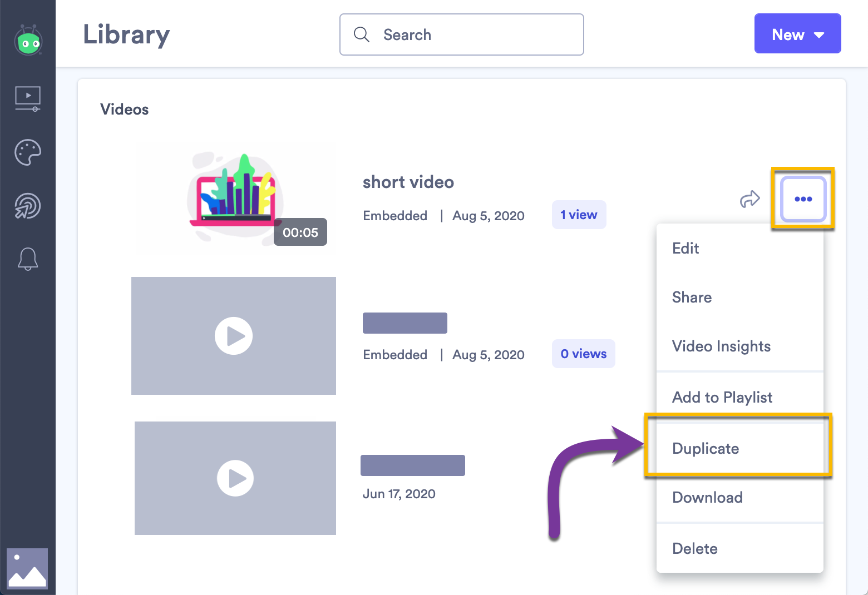Click the three-dots more options button

[803, 199]
